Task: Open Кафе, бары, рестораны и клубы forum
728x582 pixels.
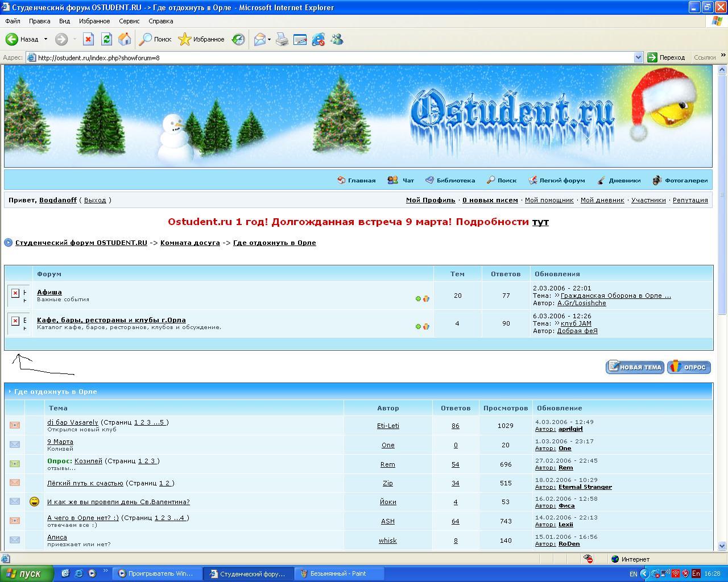Action: point(111,320)
